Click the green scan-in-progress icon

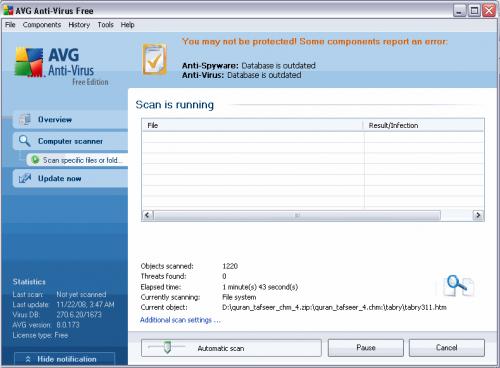tap(35, 160)
